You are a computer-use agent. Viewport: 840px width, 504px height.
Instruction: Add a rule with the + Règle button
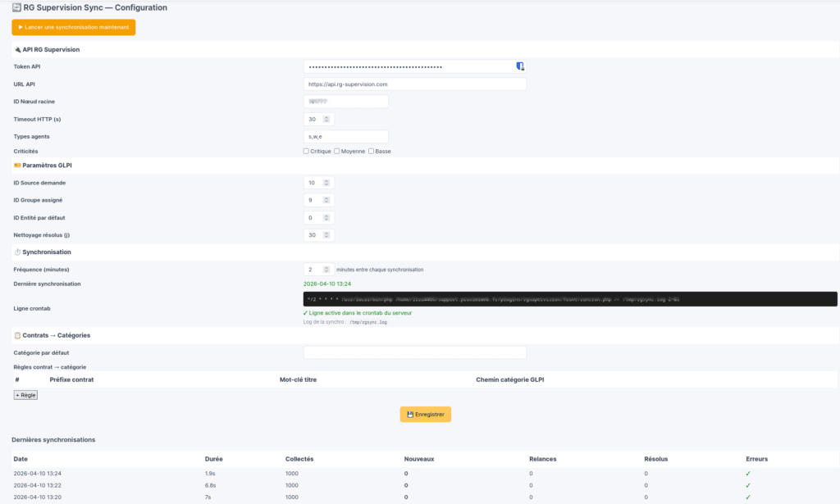click(25, 395)
